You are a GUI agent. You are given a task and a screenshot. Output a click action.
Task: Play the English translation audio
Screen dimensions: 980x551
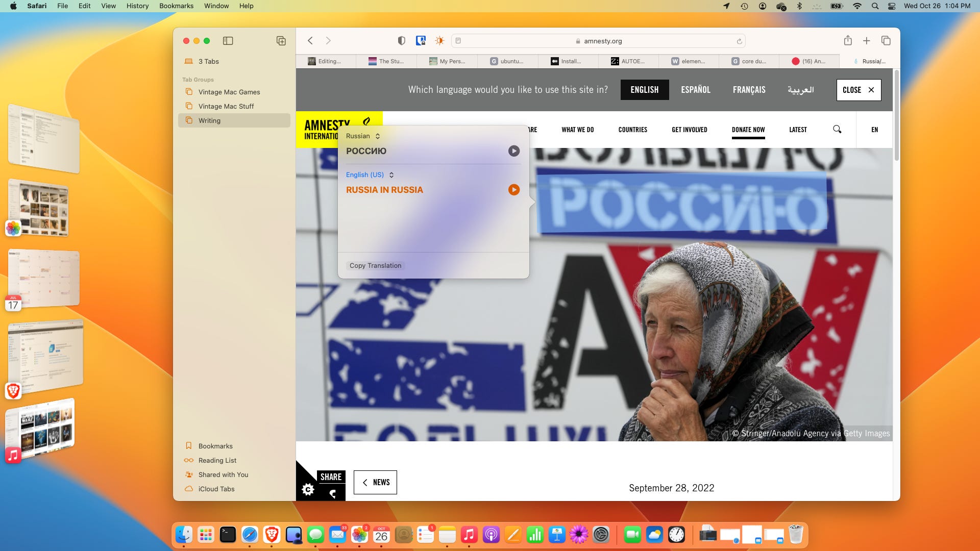[x=514, y=190]
